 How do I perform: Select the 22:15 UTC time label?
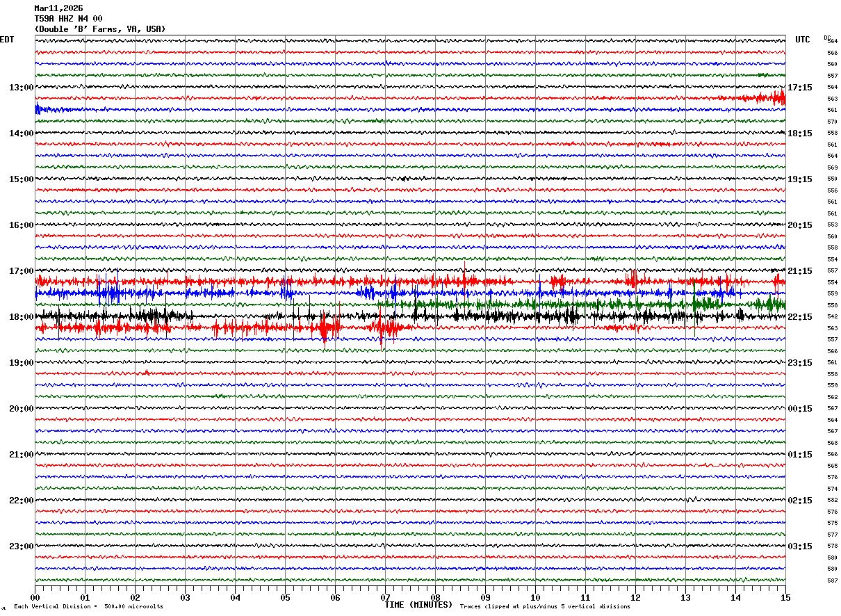[799, 317]
